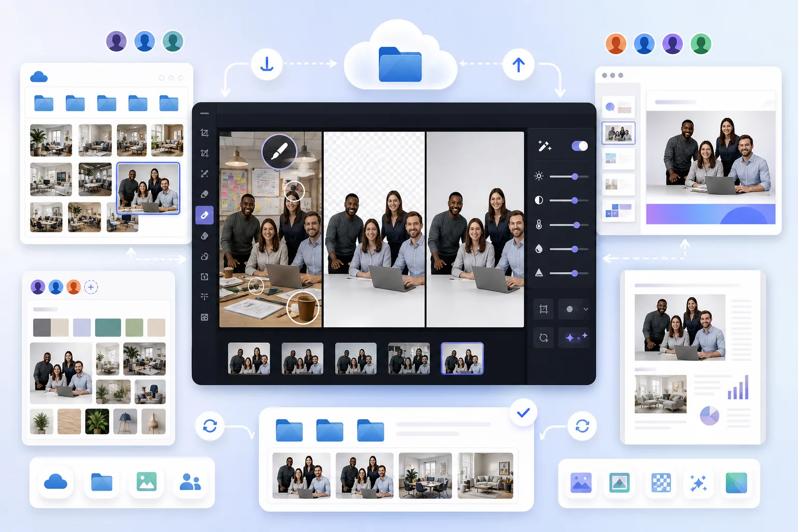
Task: Toggle the auto-enhance switch in adjustments panel
Action: click(x=579, y=146)
